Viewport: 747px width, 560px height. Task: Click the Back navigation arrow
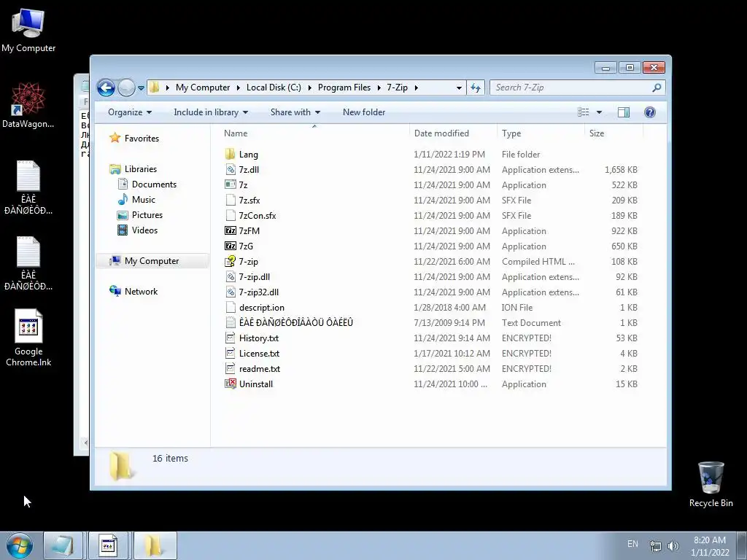tap(106, 87)
